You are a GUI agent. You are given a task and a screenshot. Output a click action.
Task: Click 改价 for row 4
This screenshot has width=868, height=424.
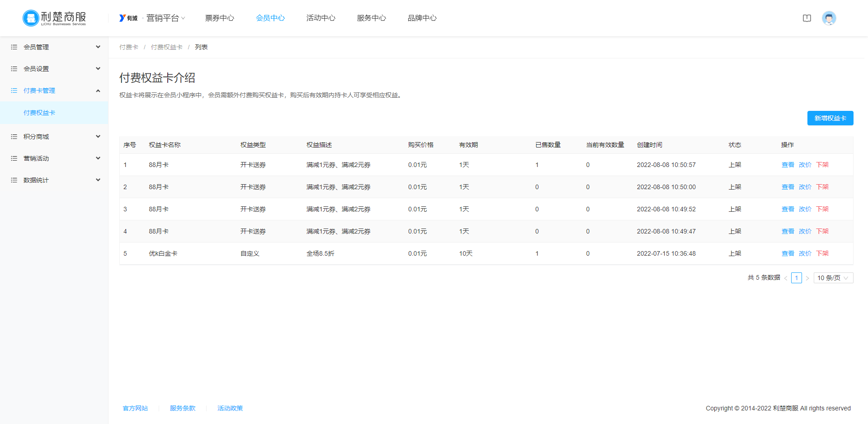[805, 231]
